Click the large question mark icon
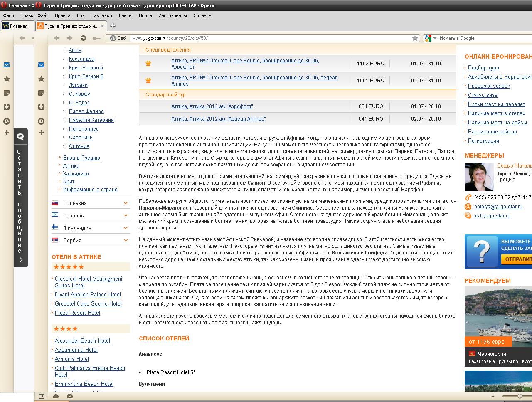Image resolution: width=532 pixels, height=402 pixels. [481, 252]
